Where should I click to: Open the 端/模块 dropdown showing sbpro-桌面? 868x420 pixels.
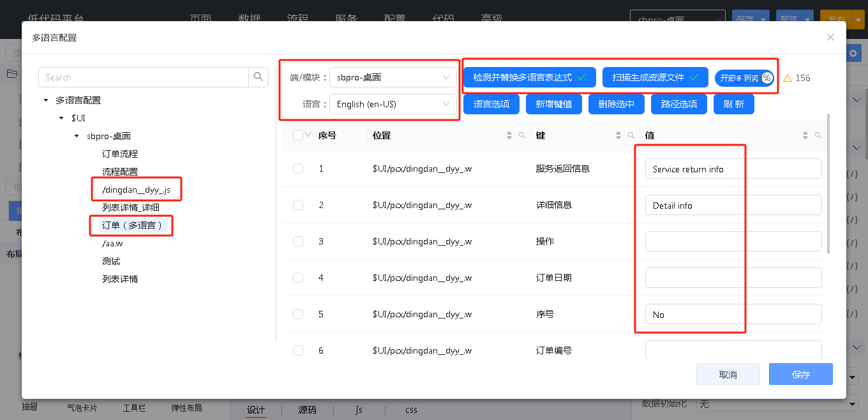[393, 78]
